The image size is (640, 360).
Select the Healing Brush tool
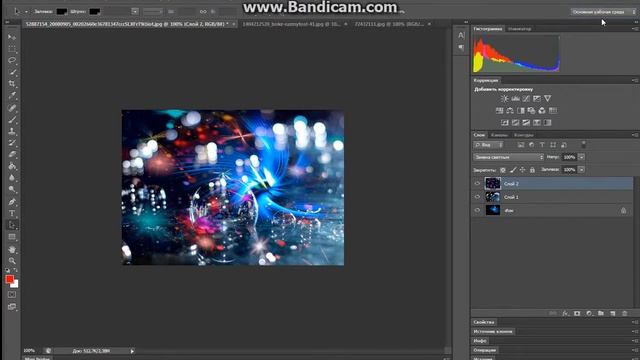pos(12,108)
